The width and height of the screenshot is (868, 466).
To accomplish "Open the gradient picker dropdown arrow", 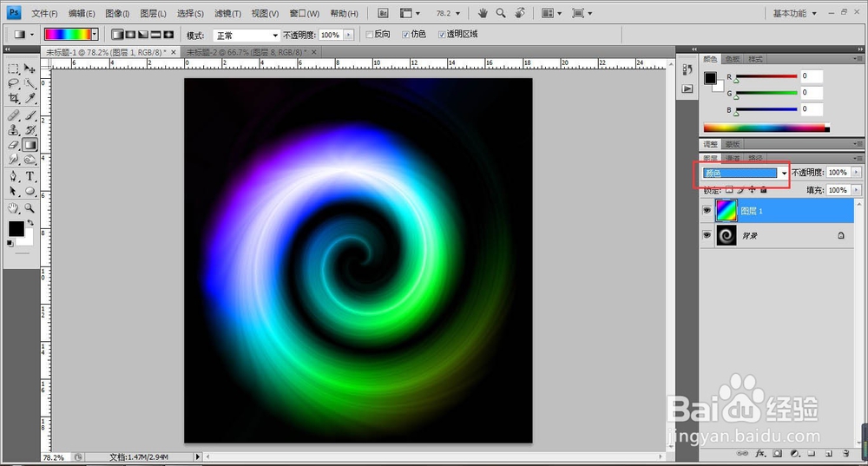I will [x=95, y=35].
